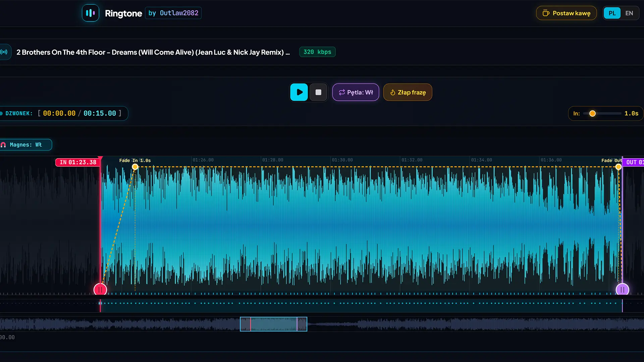Start playback with the play button
The height and width of the screenshot is (362, 644).
coord(299,92)
